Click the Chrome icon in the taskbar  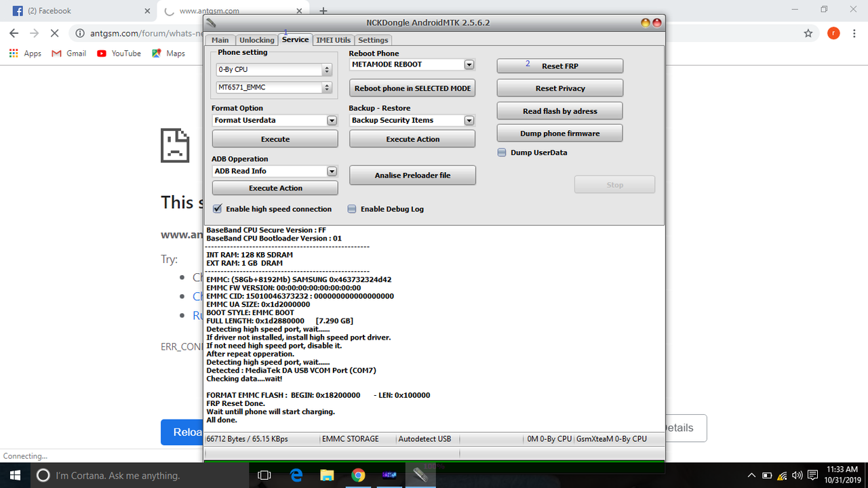[x=358, y=476]
